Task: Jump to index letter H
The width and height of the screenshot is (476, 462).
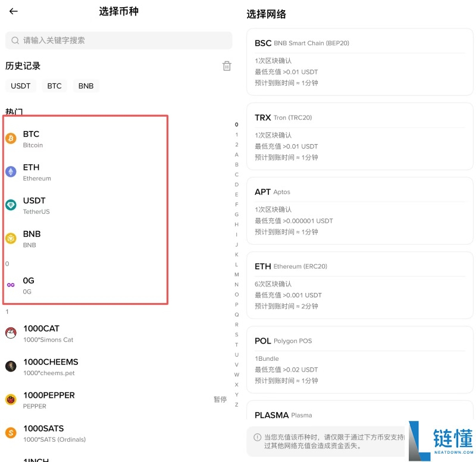Action: pyautogui.click(x=236, y=224)
